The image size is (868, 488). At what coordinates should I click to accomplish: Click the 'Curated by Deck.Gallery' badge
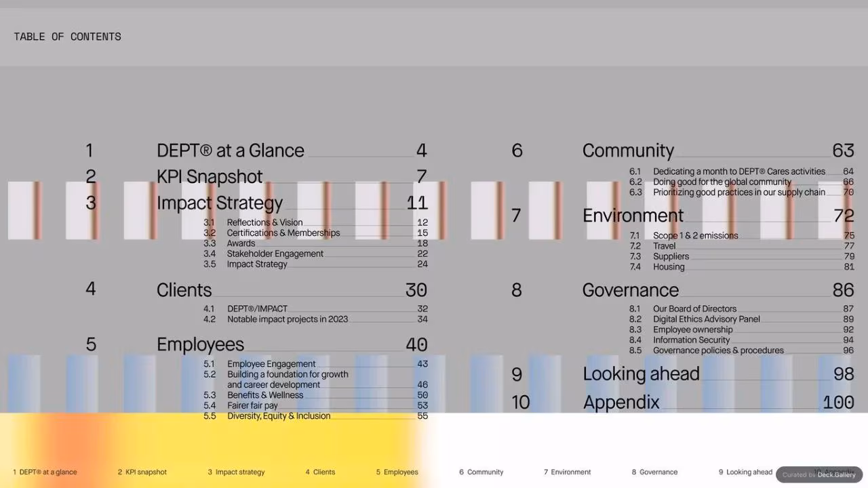[819, 474]
